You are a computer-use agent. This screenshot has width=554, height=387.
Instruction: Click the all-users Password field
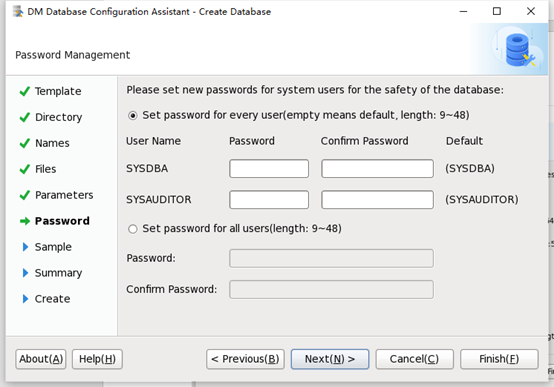(331, 258)
